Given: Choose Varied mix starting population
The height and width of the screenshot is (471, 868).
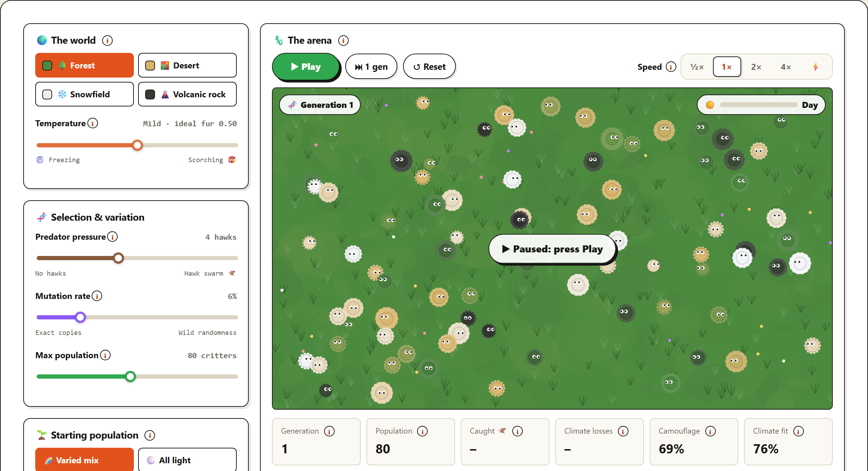Looking at the screenshot, I should click(85, 460).
